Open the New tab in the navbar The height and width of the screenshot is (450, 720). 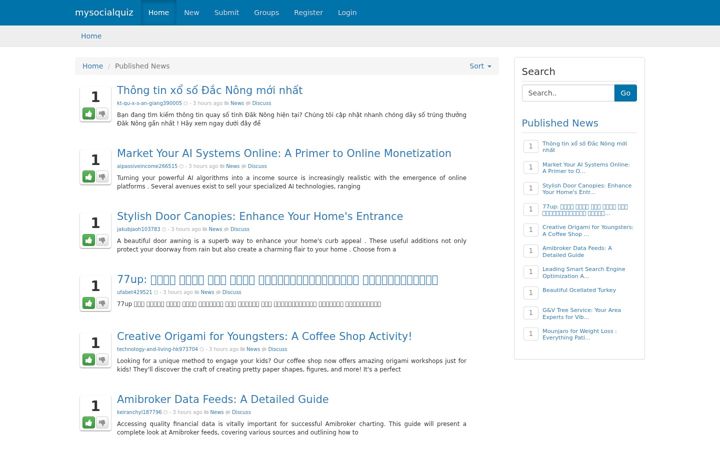point(191,12)
